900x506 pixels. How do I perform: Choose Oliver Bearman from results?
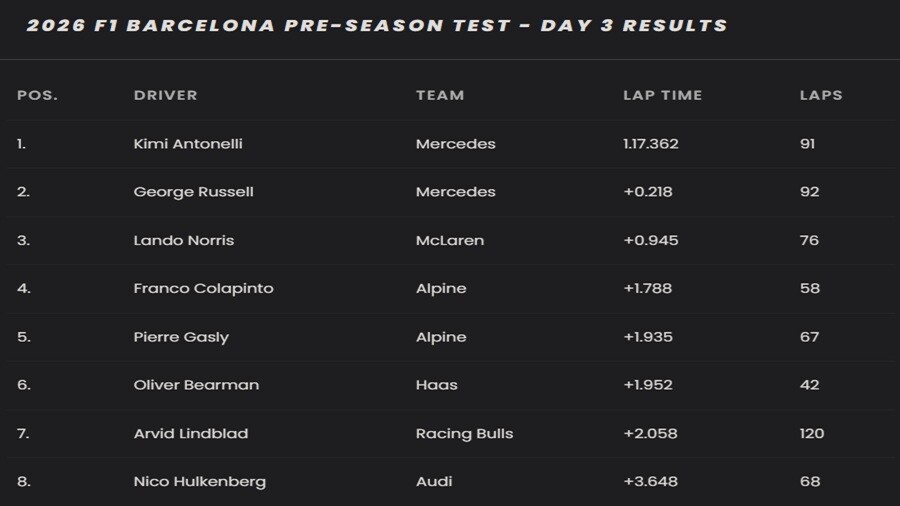click(x=196, y=385)
